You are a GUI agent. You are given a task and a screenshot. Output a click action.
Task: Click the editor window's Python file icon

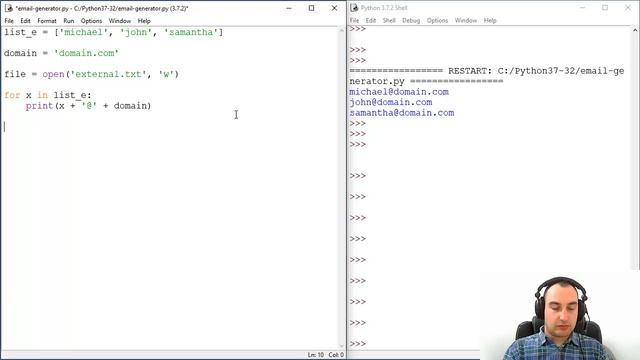coord(9,8)
